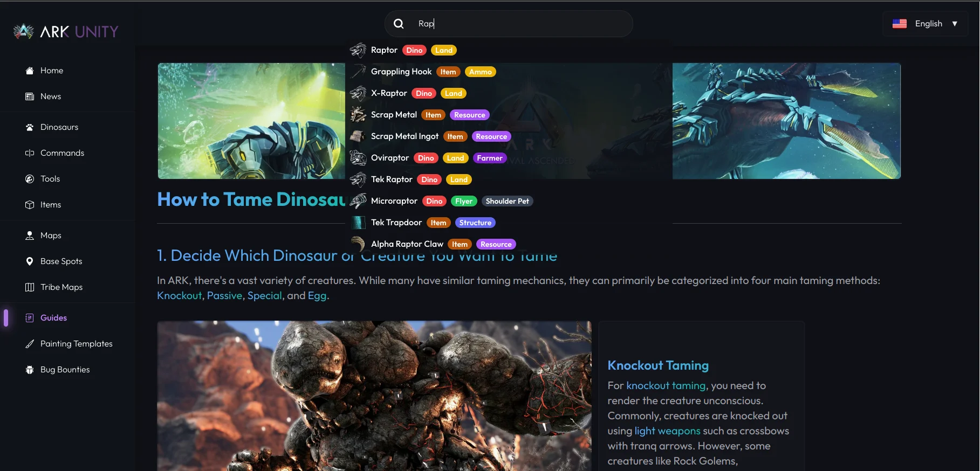Click the knockout taming inline link
Viewport: 980px width, 471px height.
point(666,386)
